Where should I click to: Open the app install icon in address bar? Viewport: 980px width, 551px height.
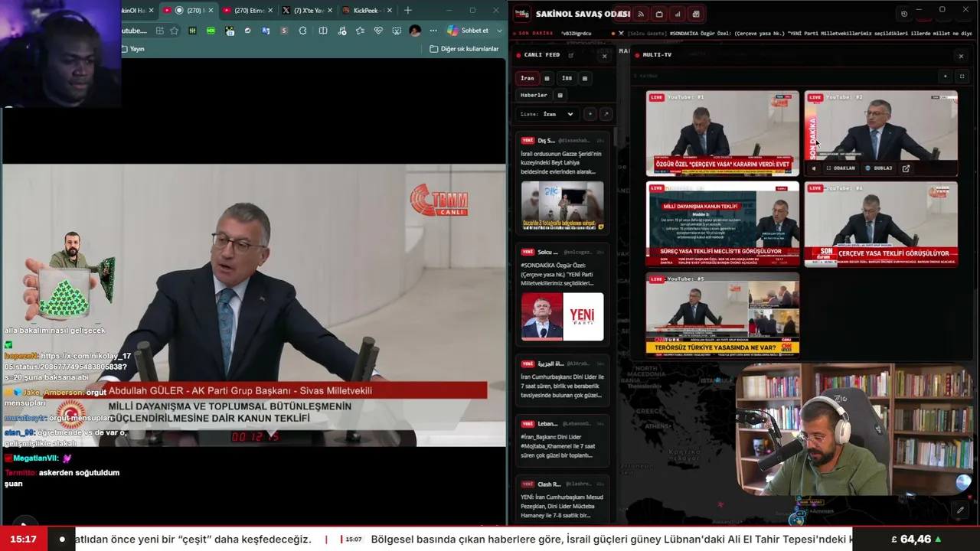point(159,31)
